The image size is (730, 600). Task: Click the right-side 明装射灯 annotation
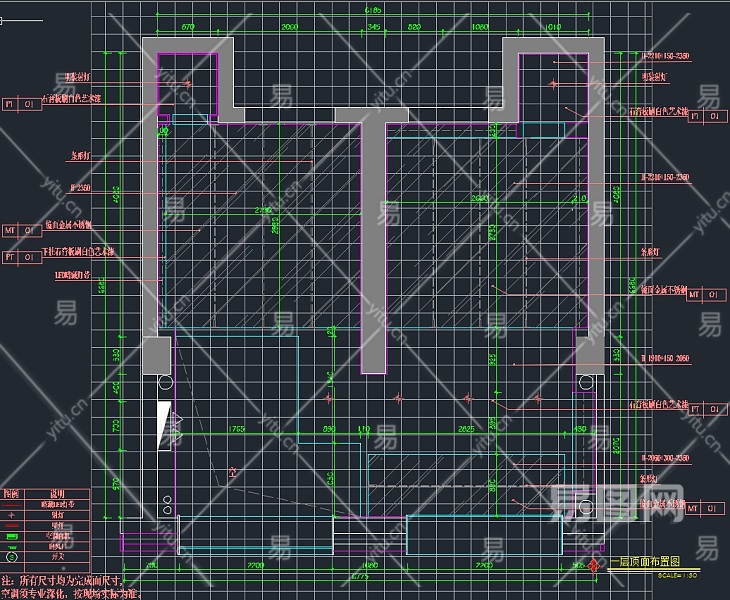coord(655,77)
